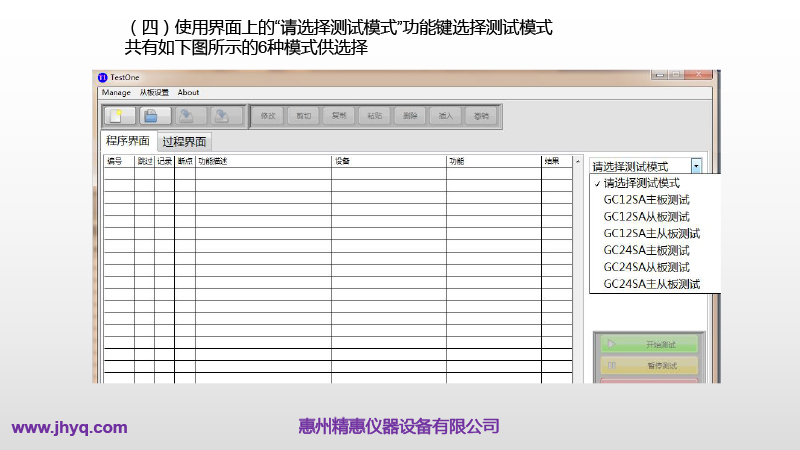Click the 请选择测试模式 combo box arrow
800x450 pixels.
pyautogui.click(x=696, y=166)
